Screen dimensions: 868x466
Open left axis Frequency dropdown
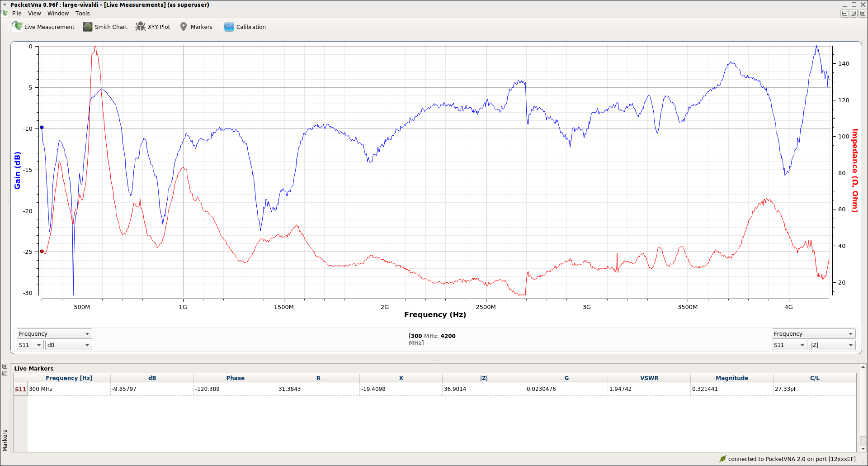[54, 333]
